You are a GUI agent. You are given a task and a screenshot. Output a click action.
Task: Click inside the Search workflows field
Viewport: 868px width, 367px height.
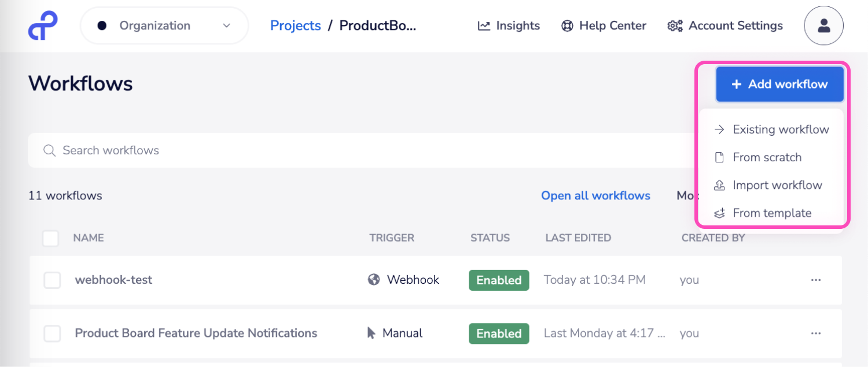[174, 150]
